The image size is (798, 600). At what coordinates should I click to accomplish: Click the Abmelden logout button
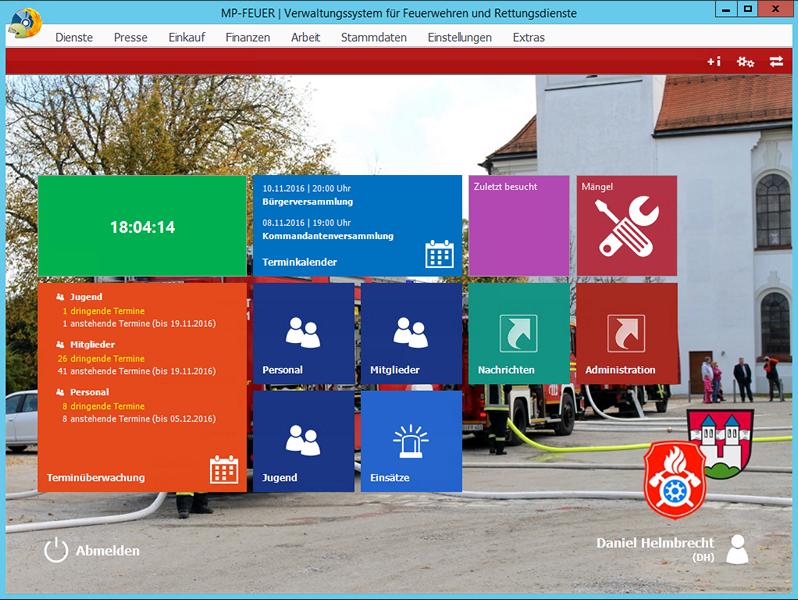click(x=92, y=550)
